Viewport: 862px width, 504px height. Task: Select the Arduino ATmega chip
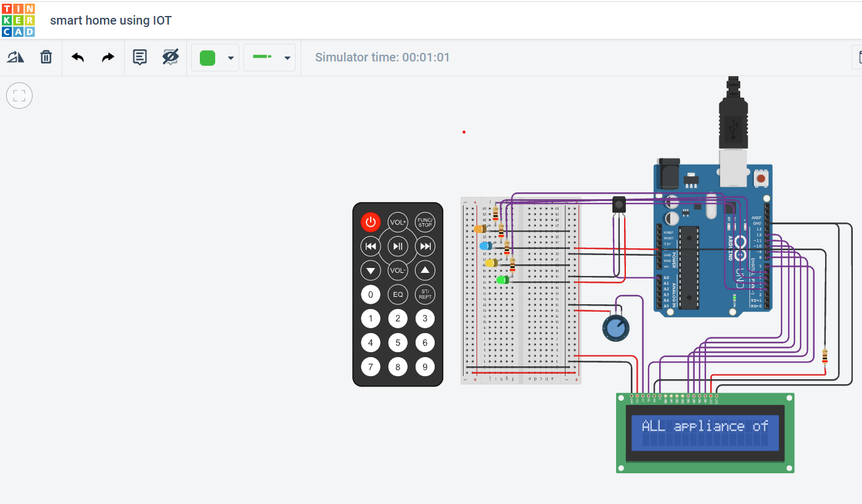[690, 267]
